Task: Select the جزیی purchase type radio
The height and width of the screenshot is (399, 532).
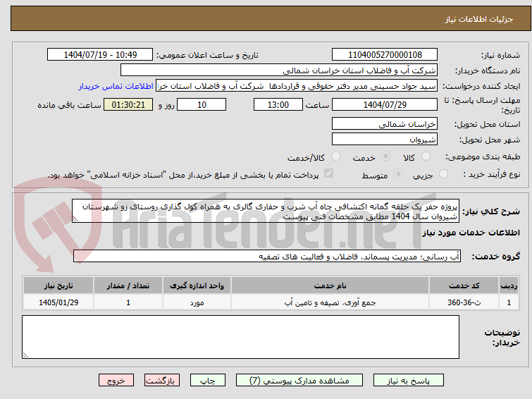Action: click(x=443, y=174)
